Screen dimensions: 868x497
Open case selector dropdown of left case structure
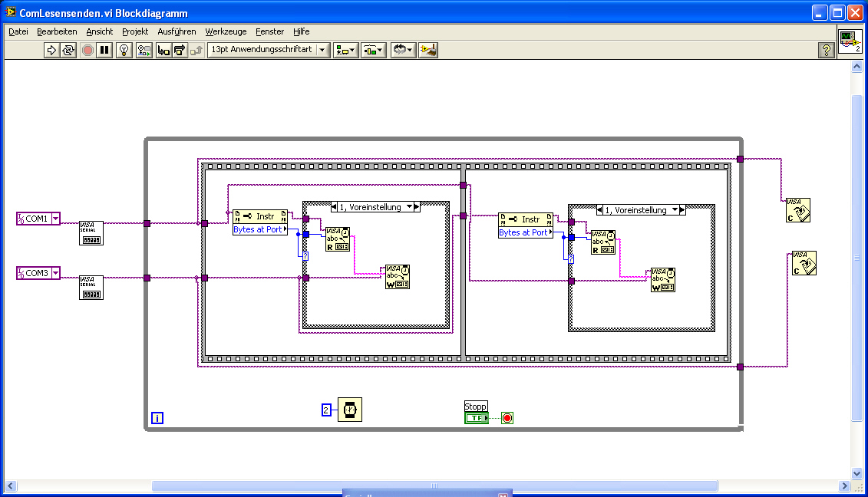pos(410,207)
